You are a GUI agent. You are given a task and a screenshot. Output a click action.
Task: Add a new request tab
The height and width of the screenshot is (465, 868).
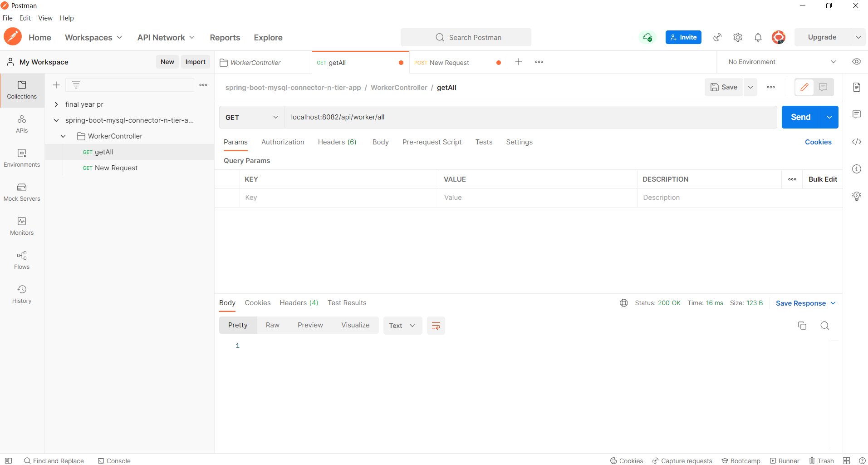tap(519, 62)
